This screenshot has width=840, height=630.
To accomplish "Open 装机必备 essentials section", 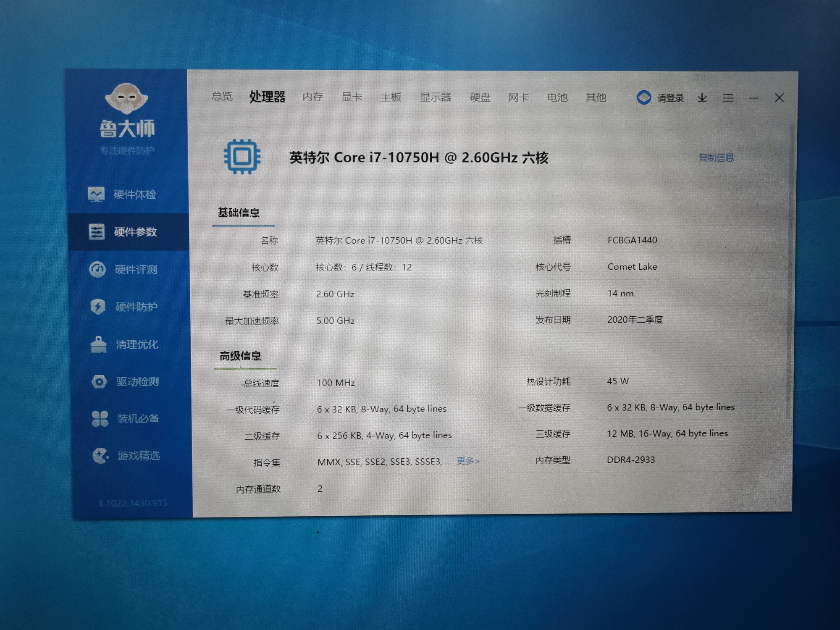I will 126,418.
